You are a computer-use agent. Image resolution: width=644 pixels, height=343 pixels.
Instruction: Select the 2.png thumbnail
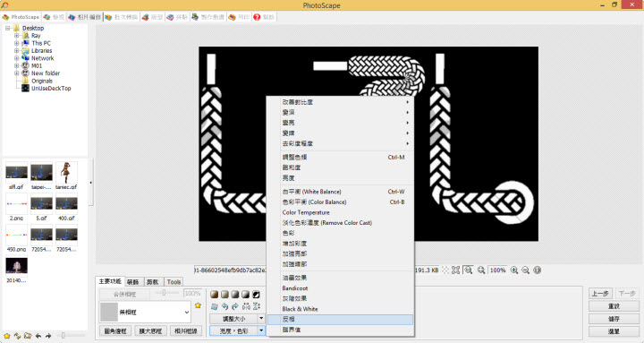16,207
